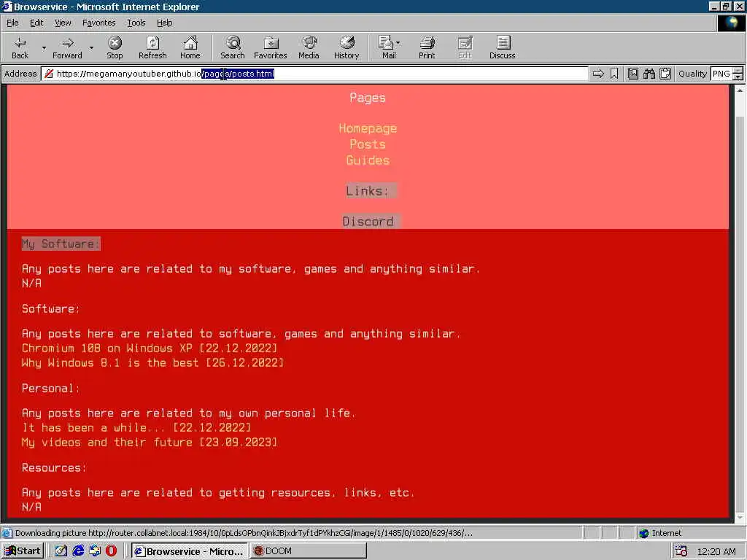Click Browservice taskbar window button
The height and width of the screenshot is (560, 747).
click(189, 551)
